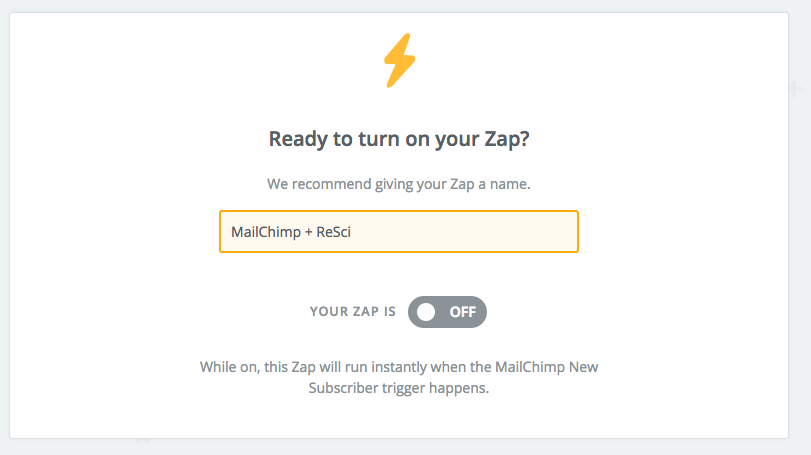
Task: Click the Ready to turn on your Zap heading
Action: coord(399,139)
